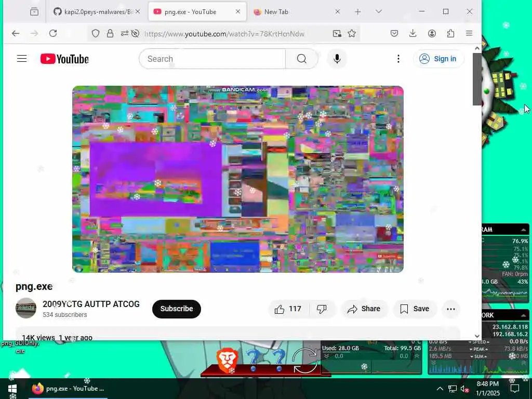Screen dimensions: 532x399
Task: List all tabs dropdown arrow
Action: 379,11
